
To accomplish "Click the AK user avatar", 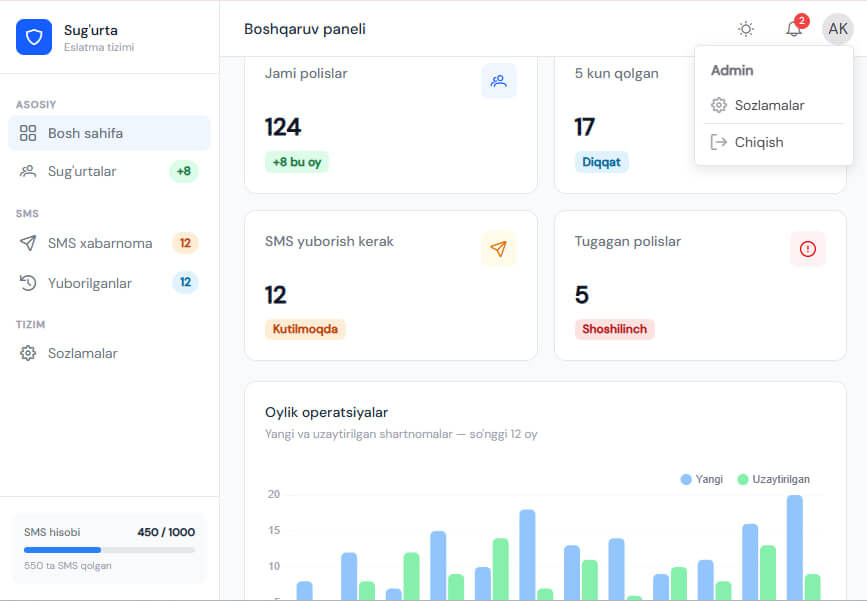I will (838, 29).
